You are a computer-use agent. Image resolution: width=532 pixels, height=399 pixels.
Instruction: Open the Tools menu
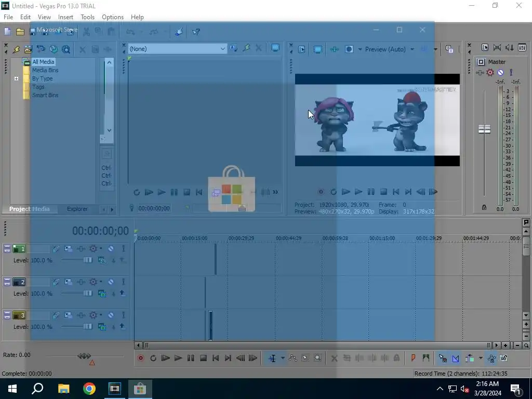click(x=87, y=17)
